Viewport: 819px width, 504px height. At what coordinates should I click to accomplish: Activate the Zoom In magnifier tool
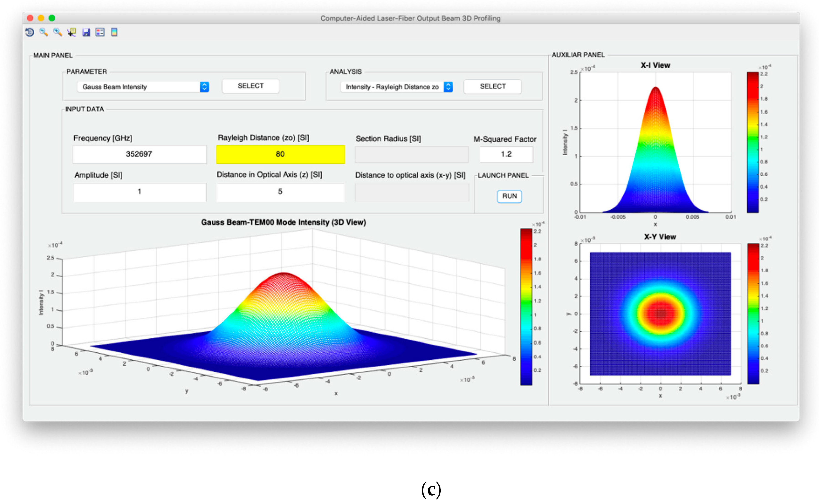[x=57, y=32]
